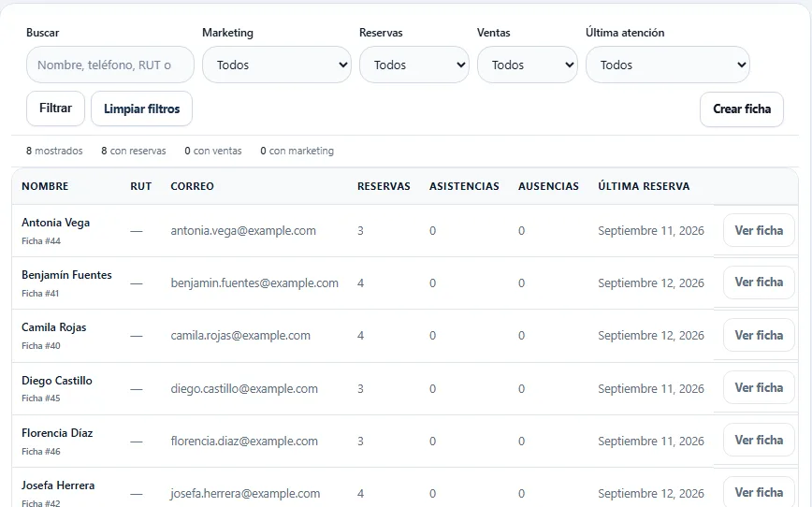Expand the Ventas filter dropdown
This screenshot has height=507, width=812.
coord(528,65)
